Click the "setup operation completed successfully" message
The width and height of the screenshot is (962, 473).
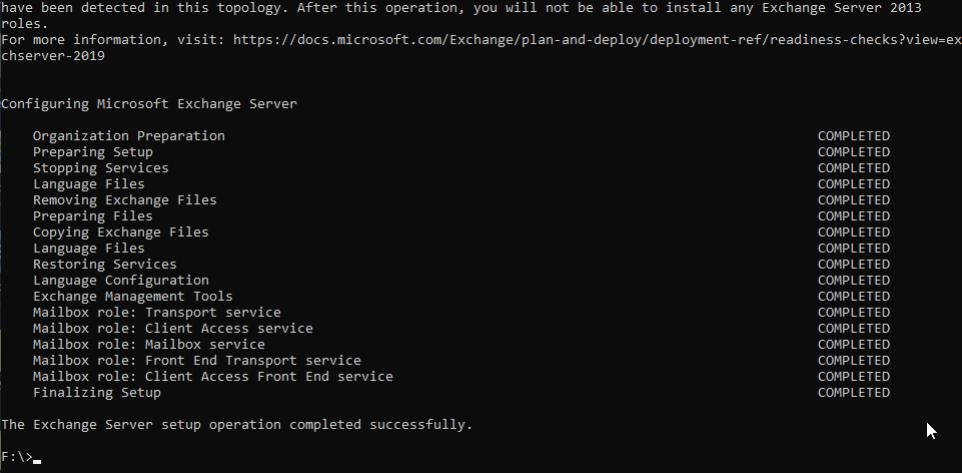236,425
